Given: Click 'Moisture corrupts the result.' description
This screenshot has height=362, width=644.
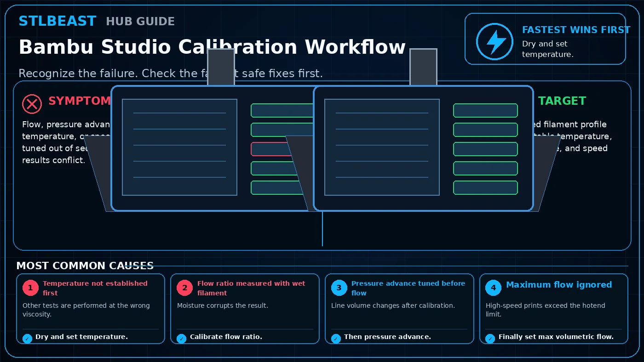Looking at the screenshot, I should coord(223,305).
